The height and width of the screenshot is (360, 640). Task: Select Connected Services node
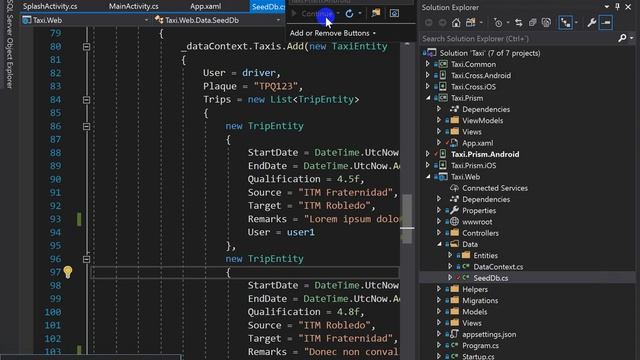(x=495, y=188)
